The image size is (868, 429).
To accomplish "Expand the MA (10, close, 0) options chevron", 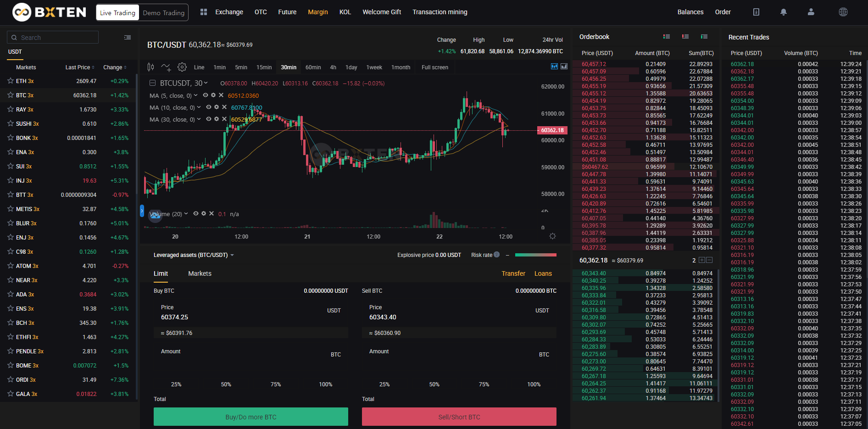I will [x=199, y=107].
